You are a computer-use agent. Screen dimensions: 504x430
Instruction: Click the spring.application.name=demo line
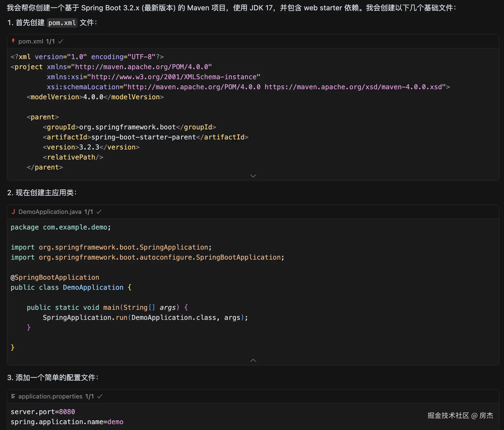coord(67,422)
